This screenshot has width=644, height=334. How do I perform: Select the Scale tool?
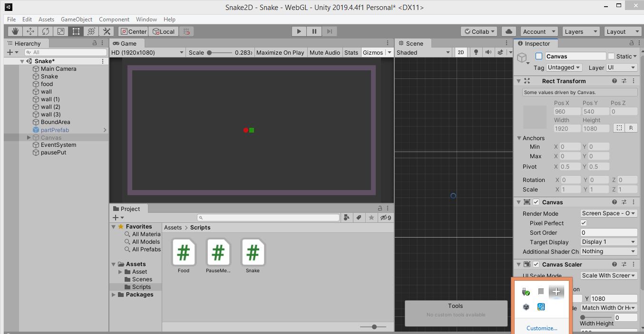(x=61, y=31)
